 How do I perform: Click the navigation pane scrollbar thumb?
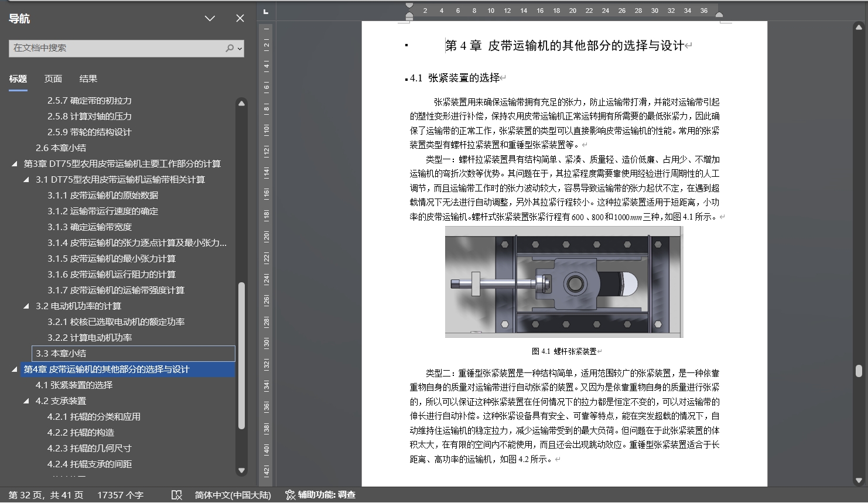(241, 356)
